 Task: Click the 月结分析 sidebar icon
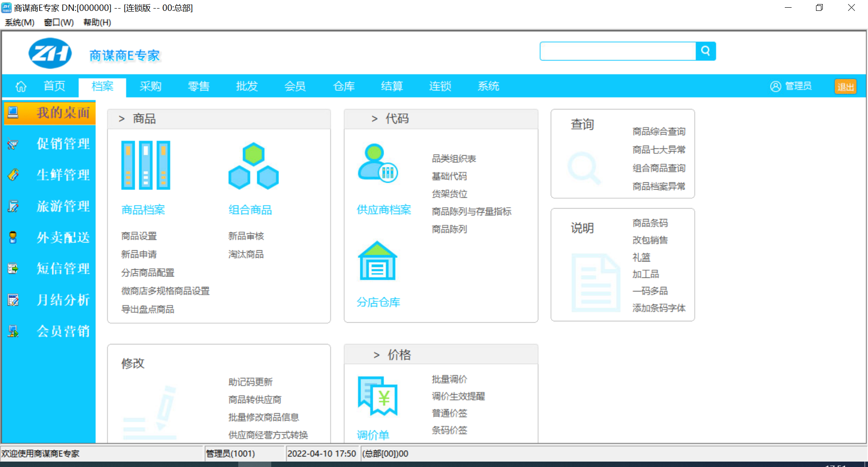pyautogui.click(x=13, y=300)
